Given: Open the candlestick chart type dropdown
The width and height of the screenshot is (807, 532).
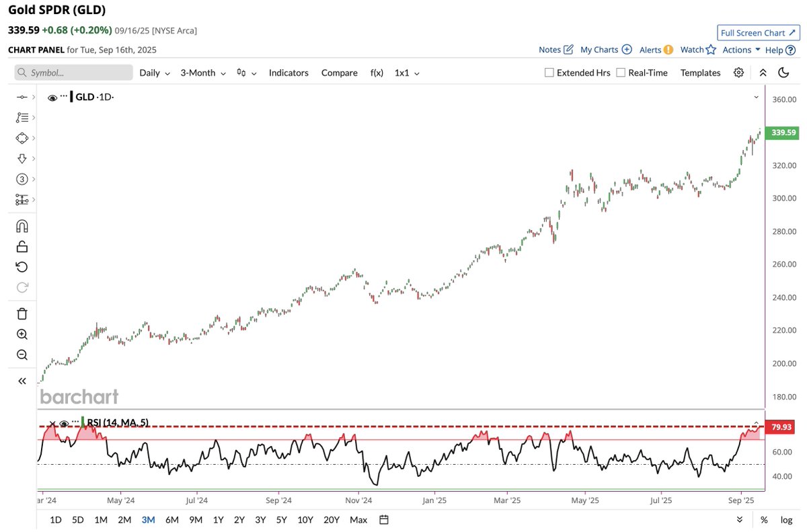Looking at the screenshot, I should [247, 73].
